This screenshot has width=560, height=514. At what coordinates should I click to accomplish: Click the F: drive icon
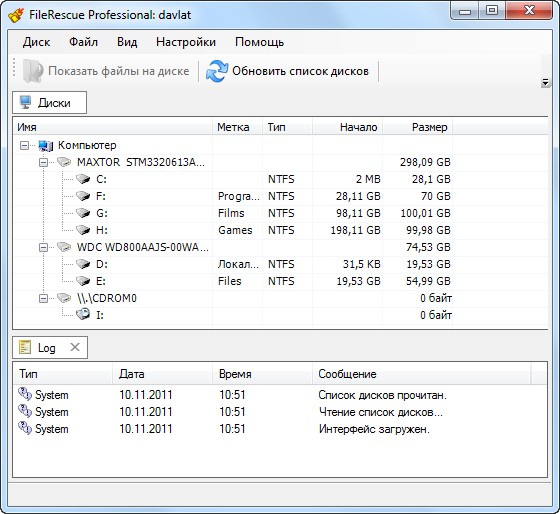pyautogui.click(x=83, y=196)
